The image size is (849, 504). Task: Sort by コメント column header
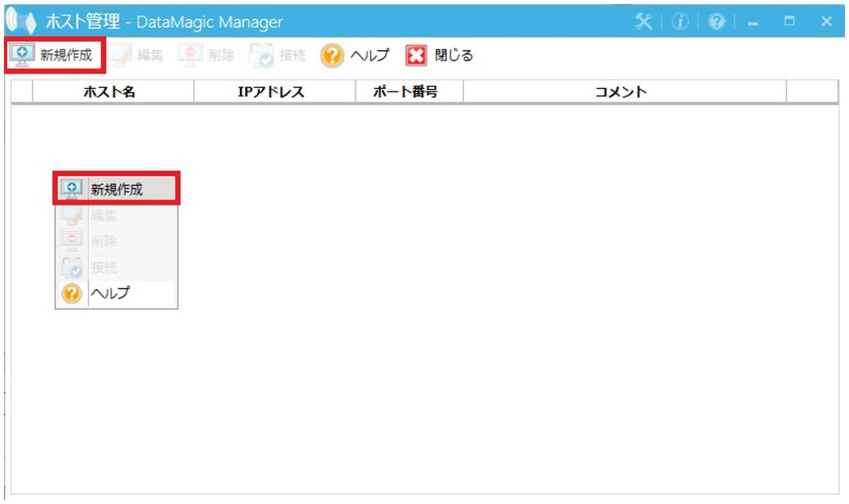625,92
